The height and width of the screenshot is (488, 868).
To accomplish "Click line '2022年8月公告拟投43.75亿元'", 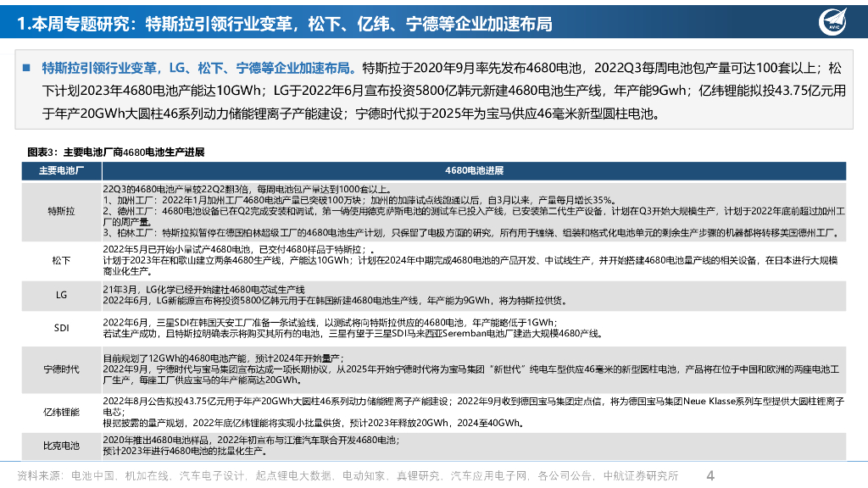I will point(473,407).
